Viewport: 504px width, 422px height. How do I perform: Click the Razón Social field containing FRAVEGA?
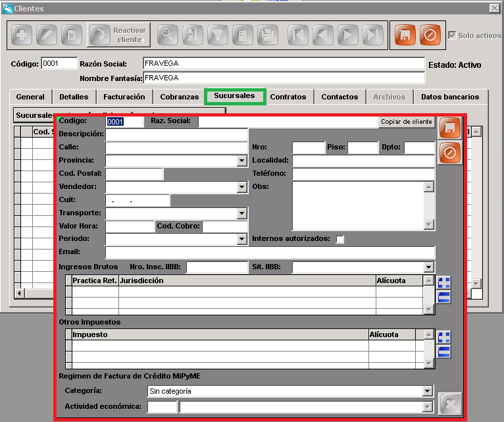click(x=284, y=63)
